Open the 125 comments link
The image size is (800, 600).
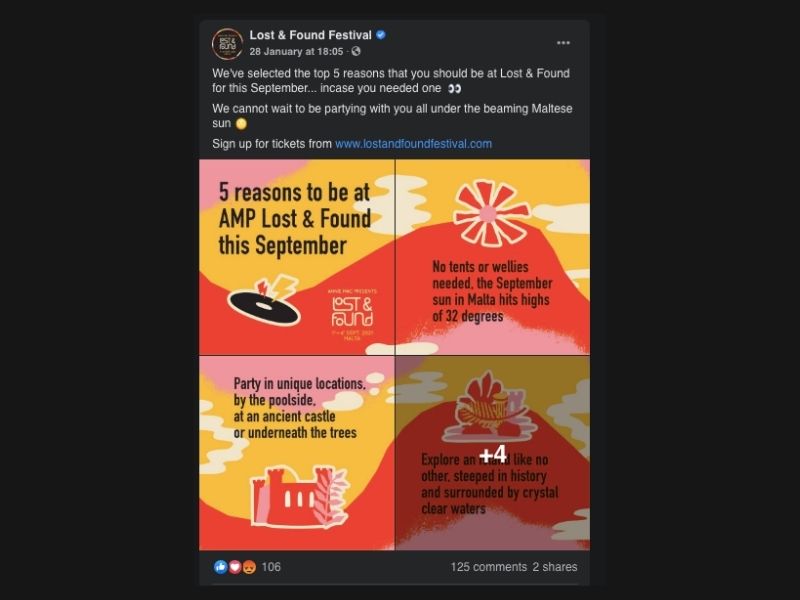[x=488, y=567]
